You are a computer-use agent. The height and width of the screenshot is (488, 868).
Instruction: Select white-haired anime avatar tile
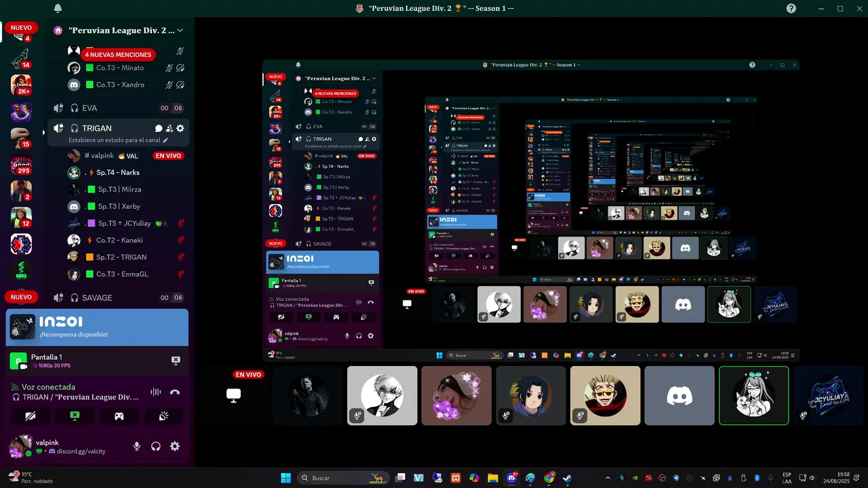382,396
